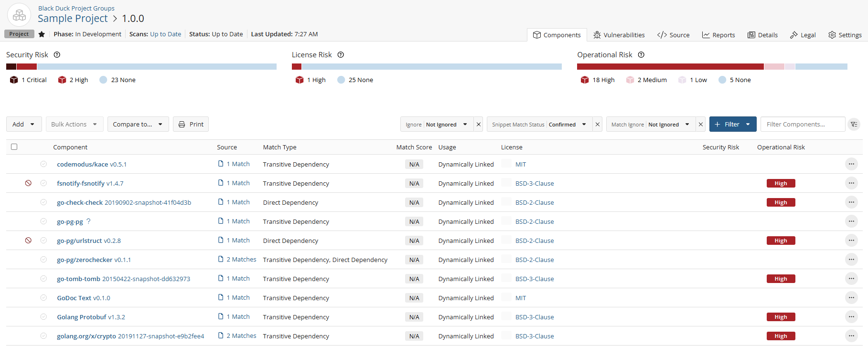This screenshot has height=346, width=868.
Task: Click the Security Risk bar critical segment
Action: pos(11,66)
